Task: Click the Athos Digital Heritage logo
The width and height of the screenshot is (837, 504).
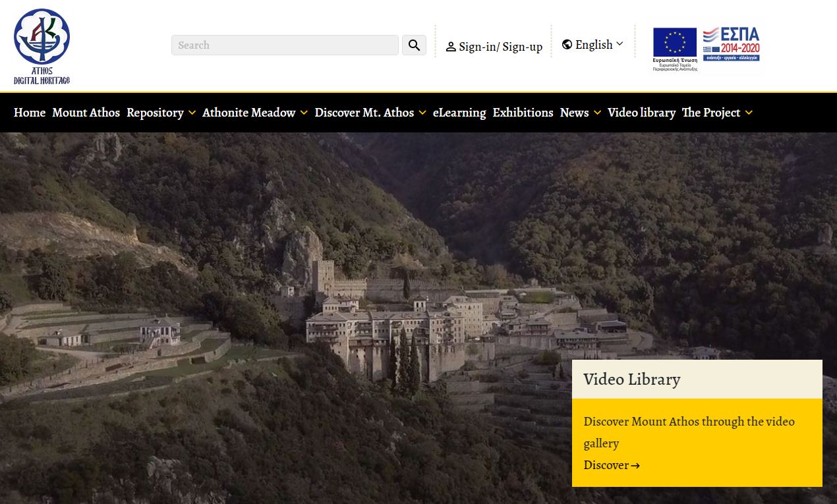Action: tap(42, 44)
